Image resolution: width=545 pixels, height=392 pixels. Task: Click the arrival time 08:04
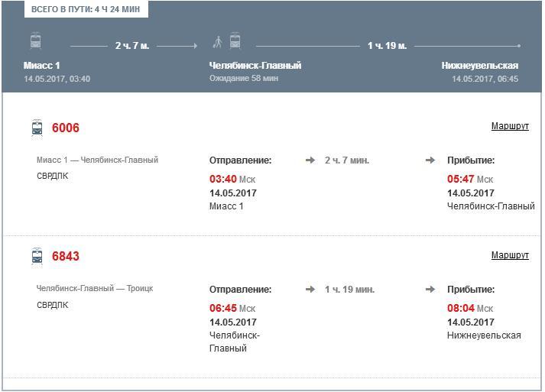point(460,309)
